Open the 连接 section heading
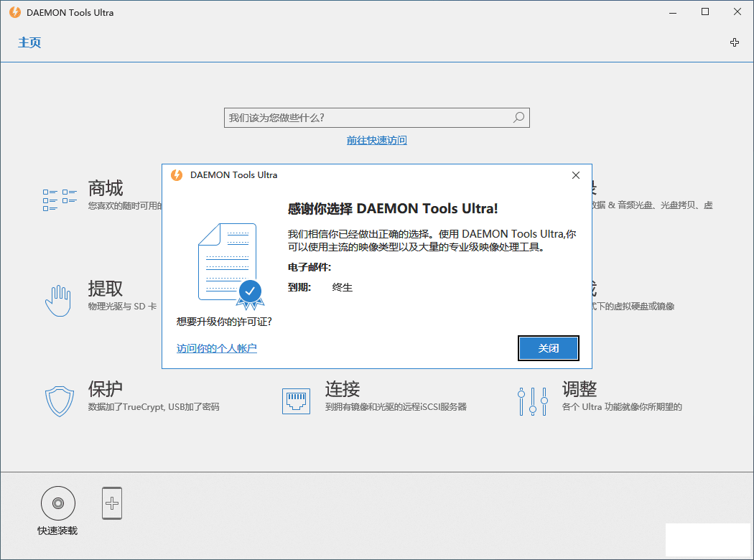The height and width of the screenshot is (560, 754). coord(343,389)
